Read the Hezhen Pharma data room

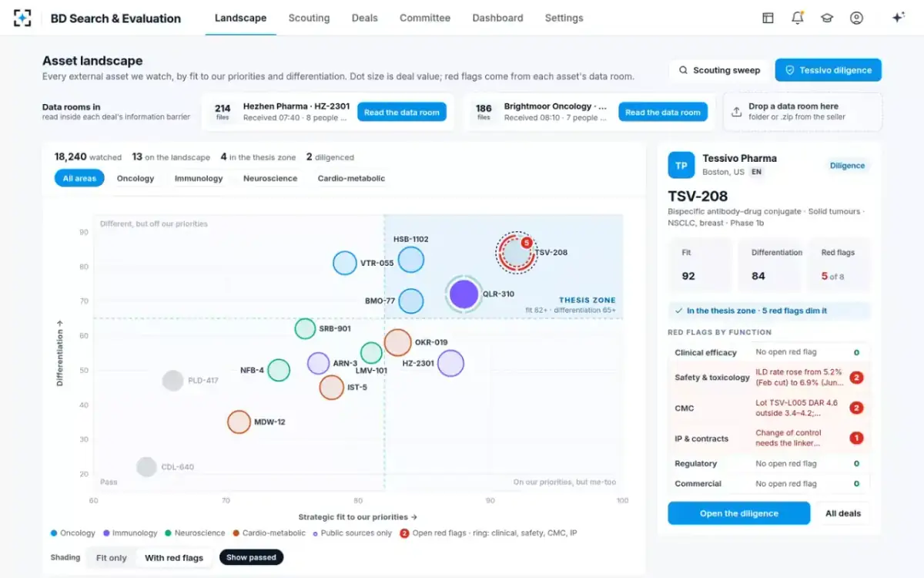pyautogui.click(x=401, y=113)
